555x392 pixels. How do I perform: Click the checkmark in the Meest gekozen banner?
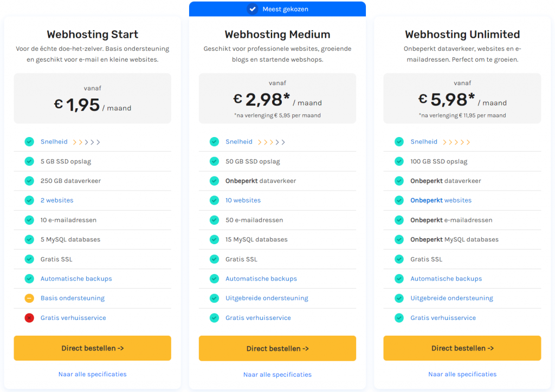(x=254, y=9)
